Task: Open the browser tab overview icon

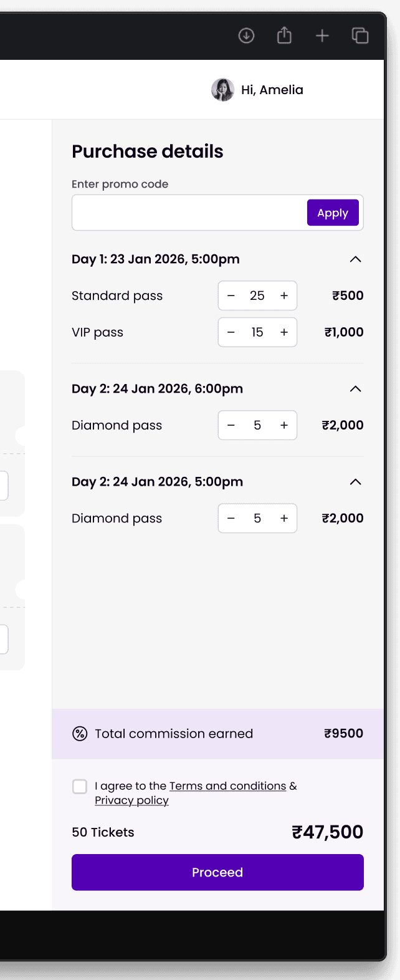Action: (360, 36)
